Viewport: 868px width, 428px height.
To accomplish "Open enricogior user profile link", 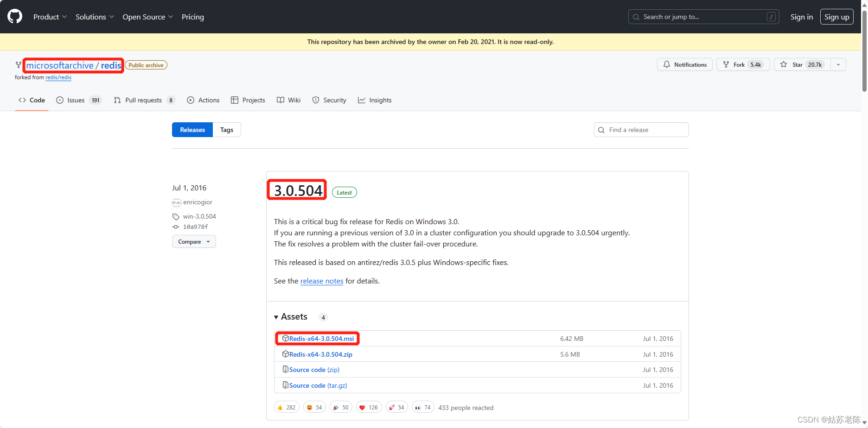I will click(x=198, y=202).
